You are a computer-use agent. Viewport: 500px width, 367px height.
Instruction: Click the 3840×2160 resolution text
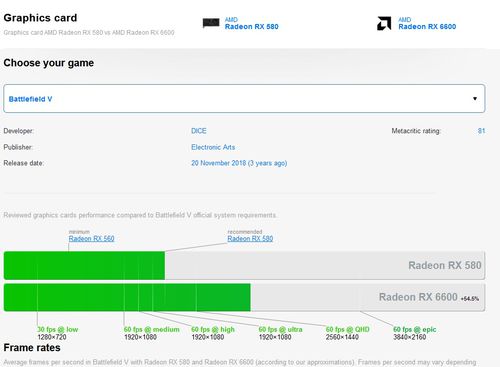(410, 337)
